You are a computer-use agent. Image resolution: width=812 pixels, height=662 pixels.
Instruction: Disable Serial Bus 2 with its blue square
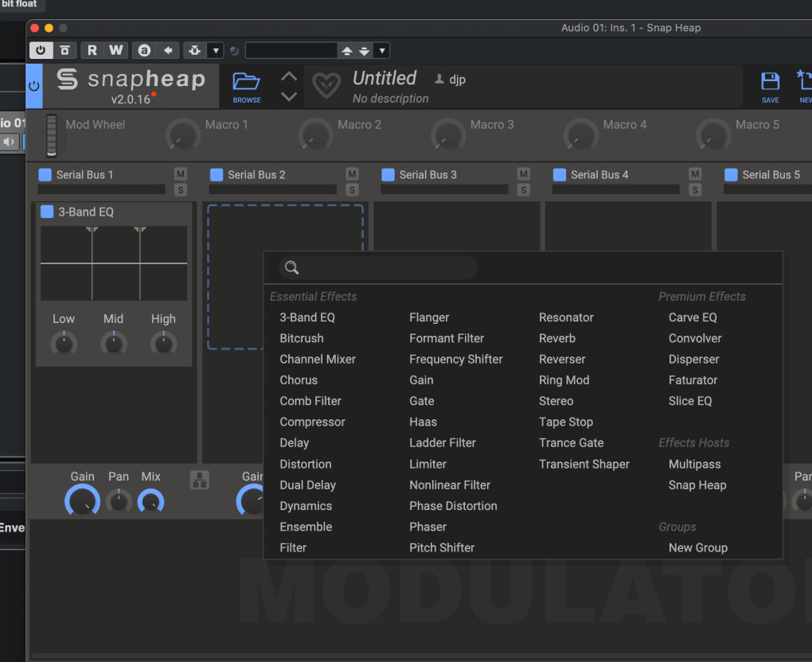[x=217, y=175]
